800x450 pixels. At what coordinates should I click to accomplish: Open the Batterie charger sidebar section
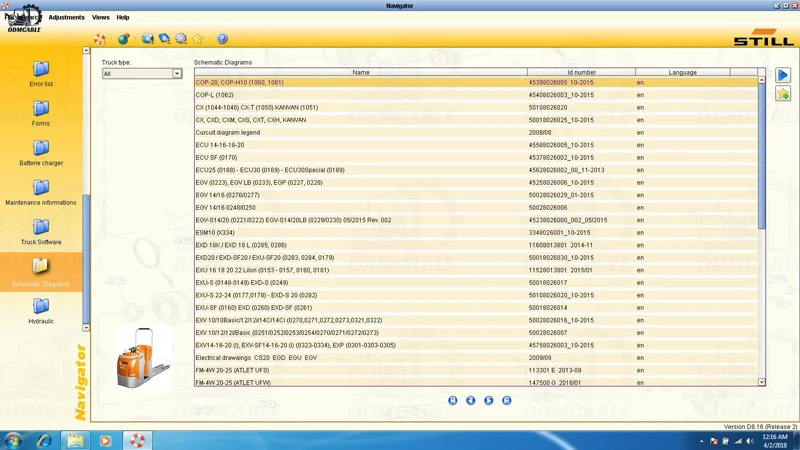point(41,153)
